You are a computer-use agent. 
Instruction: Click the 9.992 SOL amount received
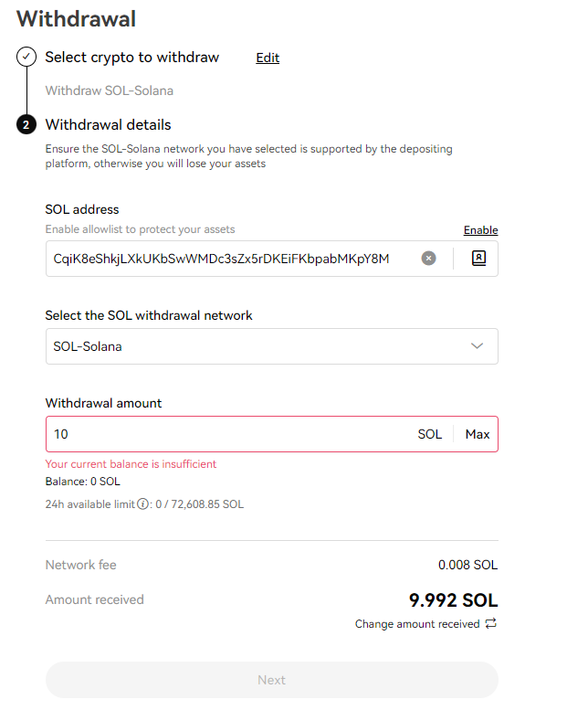tap(453, 600)
